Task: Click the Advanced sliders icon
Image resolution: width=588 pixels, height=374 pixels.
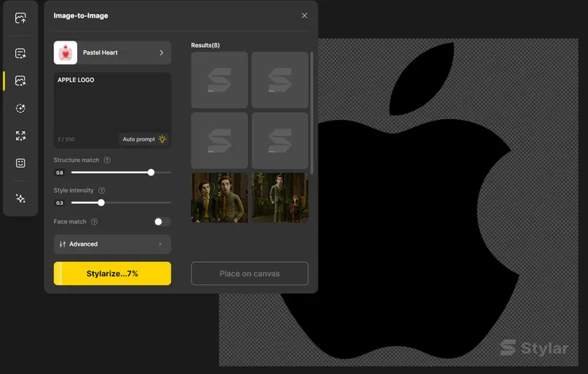Action: point(63,244)
